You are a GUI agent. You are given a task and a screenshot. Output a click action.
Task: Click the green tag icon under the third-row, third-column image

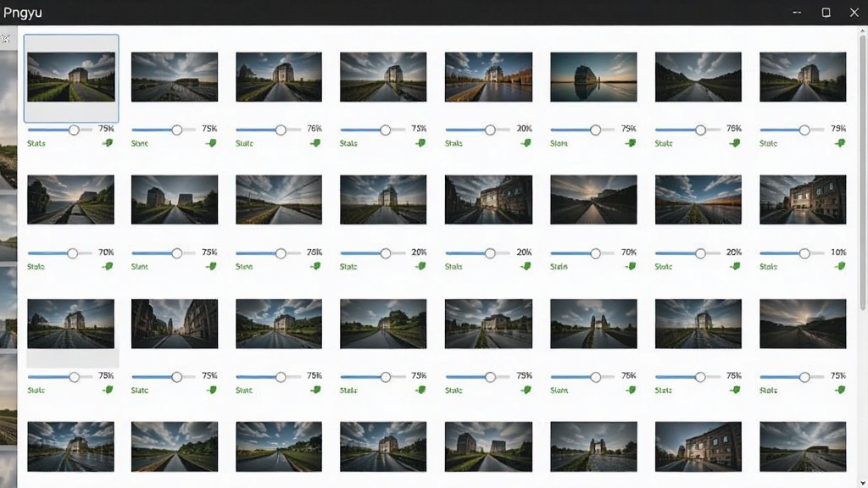[315, 390]
